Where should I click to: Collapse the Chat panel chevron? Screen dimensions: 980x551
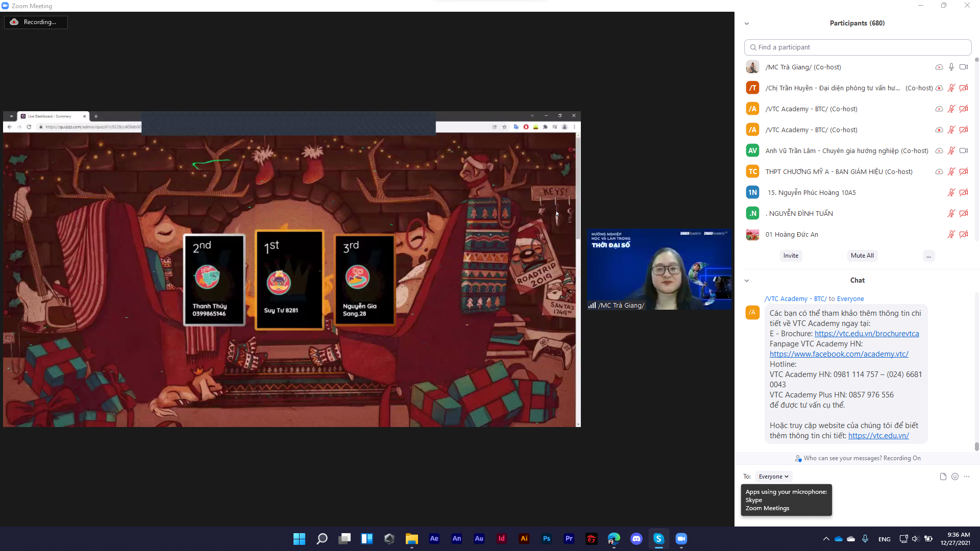click(747, 281)
